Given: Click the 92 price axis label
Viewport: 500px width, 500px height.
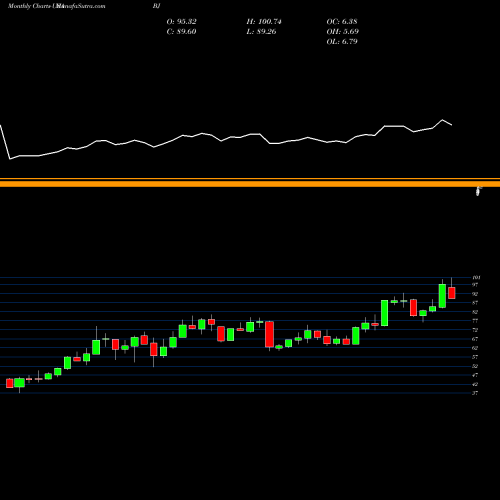Looking at the screenshot, I should [x=475, y=294].
